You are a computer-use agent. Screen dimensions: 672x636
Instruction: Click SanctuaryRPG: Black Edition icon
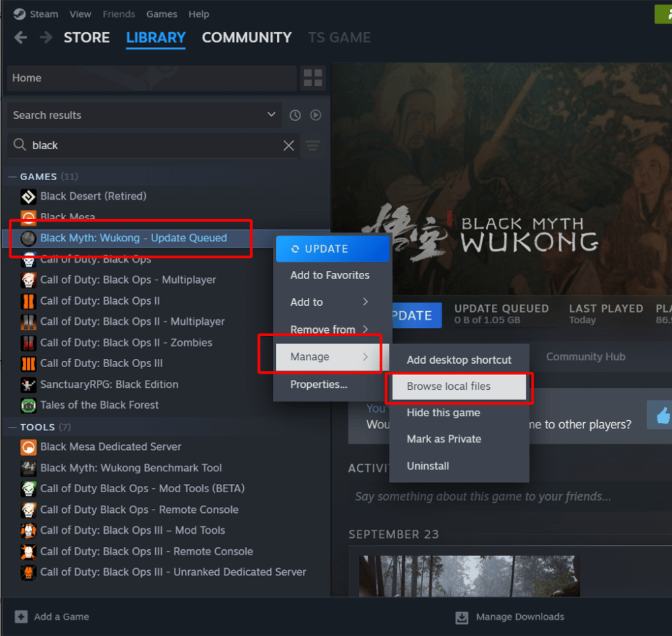tap(28, 385)
